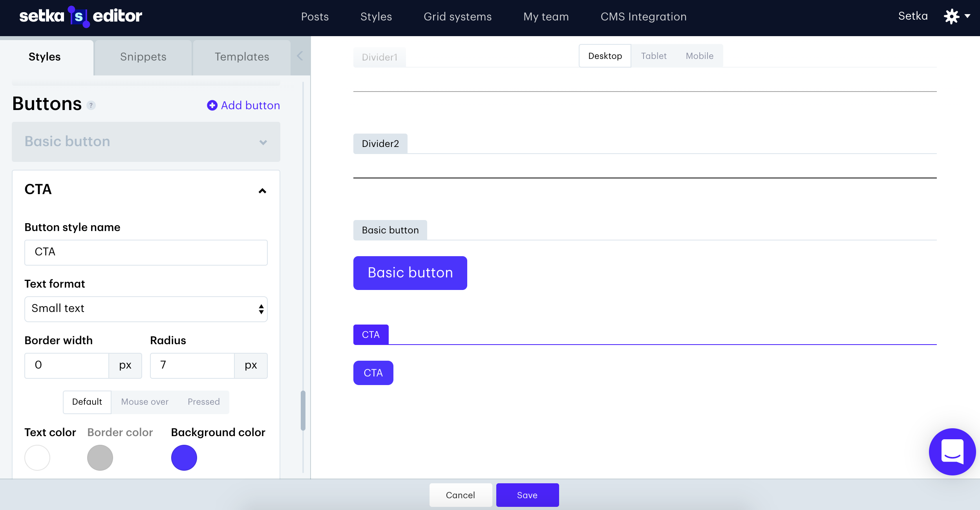
Task: Click the radius stepper arrows in Text format
Action: [x=261, y=309]
